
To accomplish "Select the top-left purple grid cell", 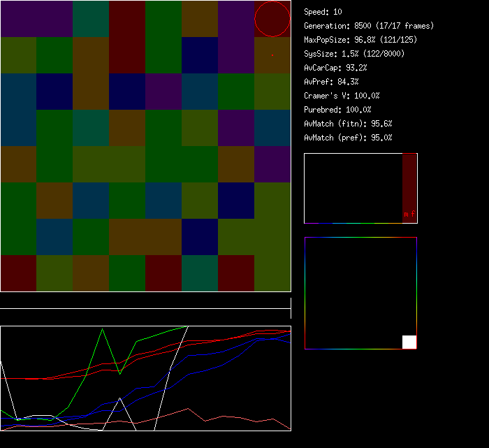I will [x=19, y=19].
